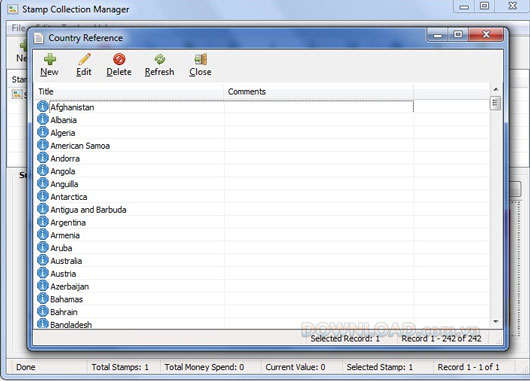
Task: Click info icon beside Azerbaijan
Action: pyautogui.click(x=43, y=286)
